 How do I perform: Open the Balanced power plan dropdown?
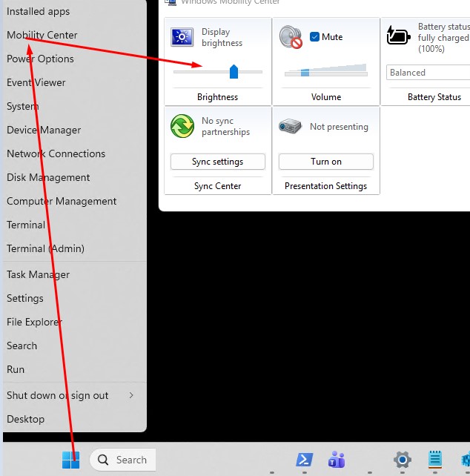[x=428, y=73]
